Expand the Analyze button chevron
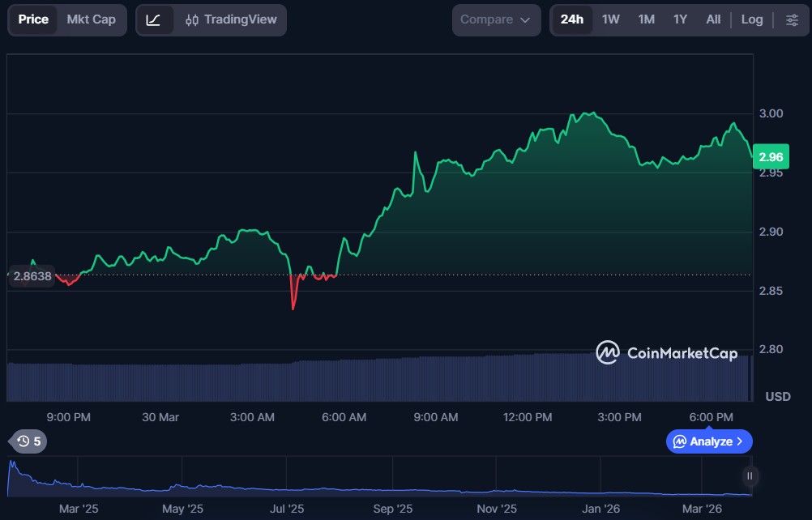Image resolution: width=812 pixels, height=520 pixels. 739,441
